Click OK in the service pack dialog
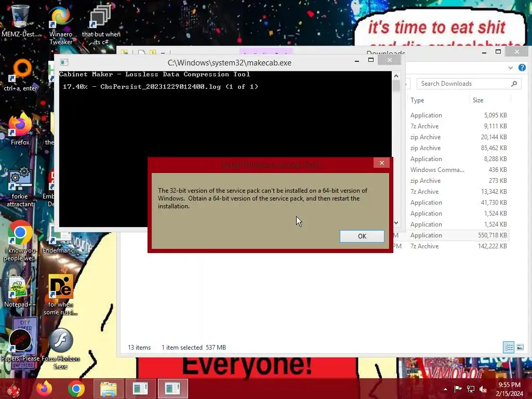Screen dimensions: 532x399 click(x=362, y=236)
